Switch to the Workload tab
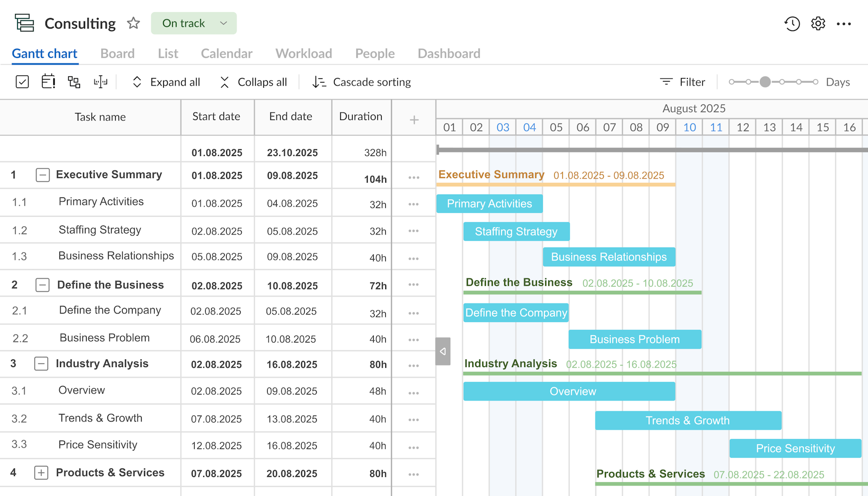 (x=303, y=53)
